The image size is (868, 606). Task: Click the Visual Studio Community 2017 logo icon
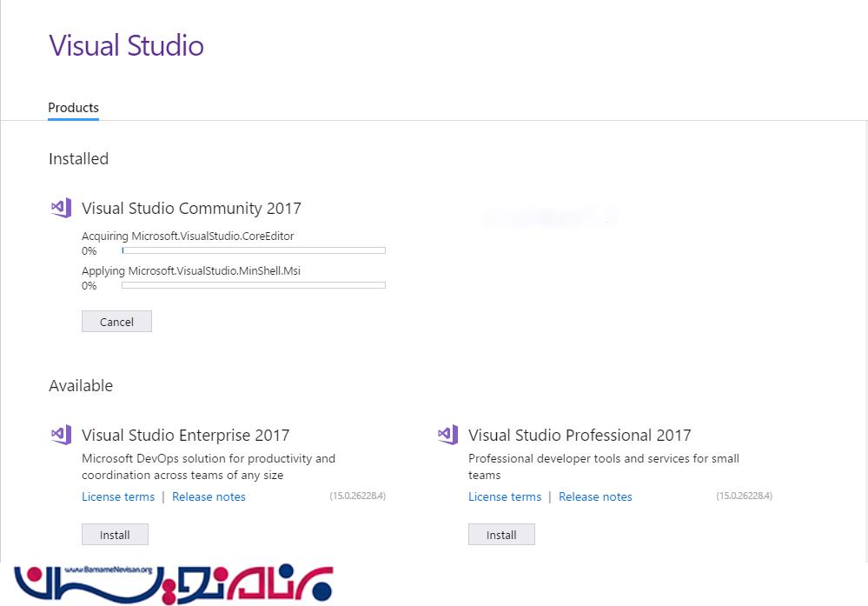click(61, 208)
